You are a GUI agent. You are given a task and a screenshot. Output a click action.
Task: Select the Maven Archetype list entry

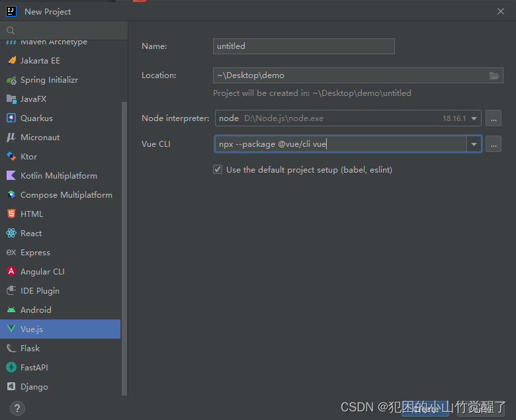pyautogui.click(x=61, y=43)
